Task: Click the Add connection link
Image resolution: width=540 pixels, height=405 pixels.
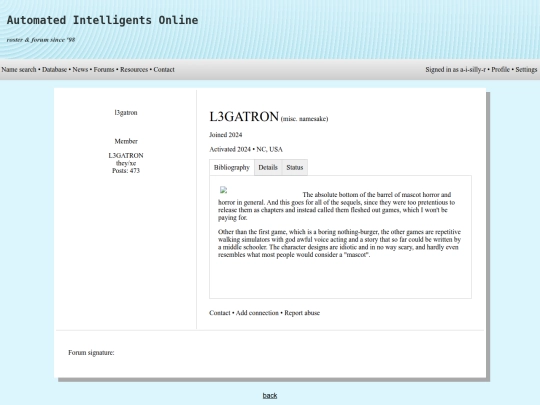Action: (257, 313)
